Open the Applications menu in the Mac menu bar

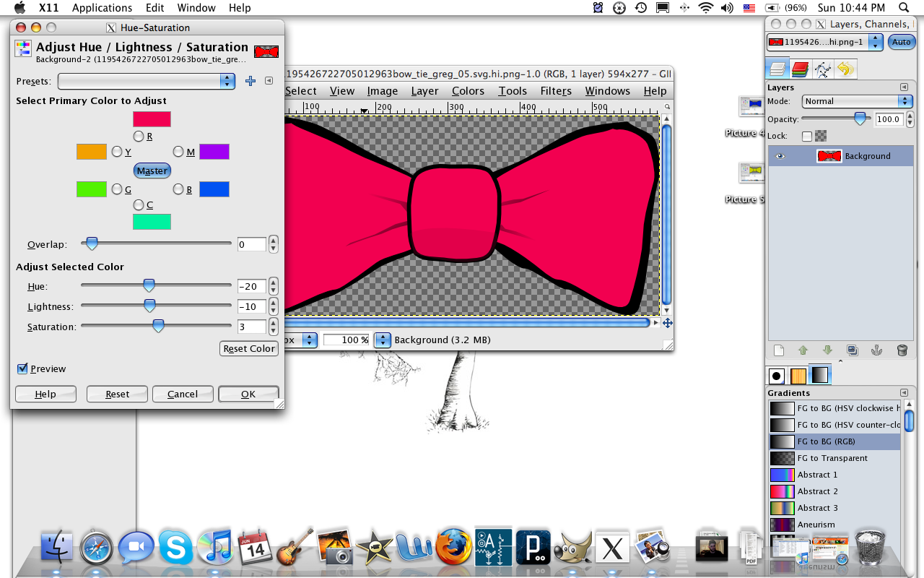(x=102, y=8)
